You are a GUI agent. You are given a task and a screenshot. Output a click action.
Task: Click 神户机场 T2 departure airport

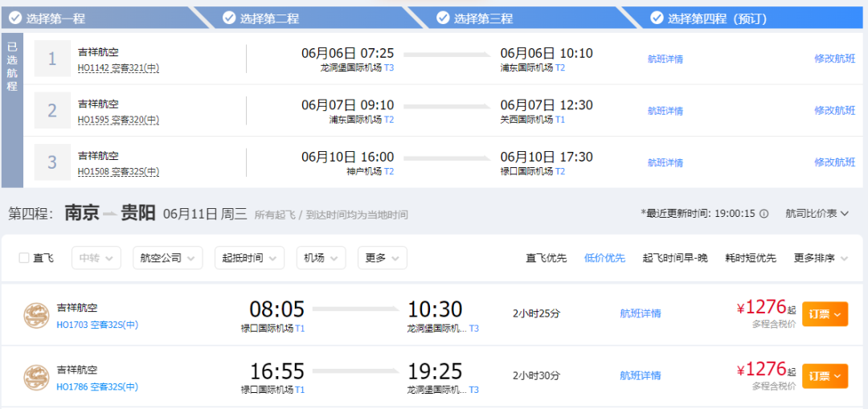[x=371, y=172]
